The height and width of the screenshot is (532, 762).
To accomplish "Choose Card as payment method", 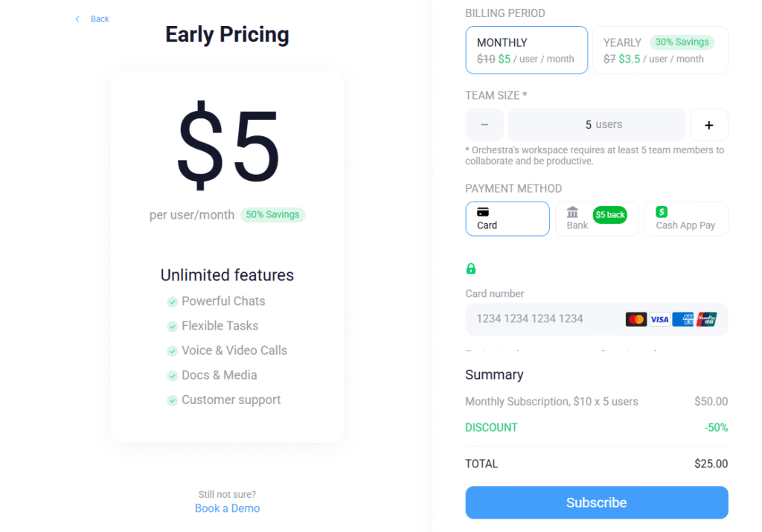I will click(508, 219).
